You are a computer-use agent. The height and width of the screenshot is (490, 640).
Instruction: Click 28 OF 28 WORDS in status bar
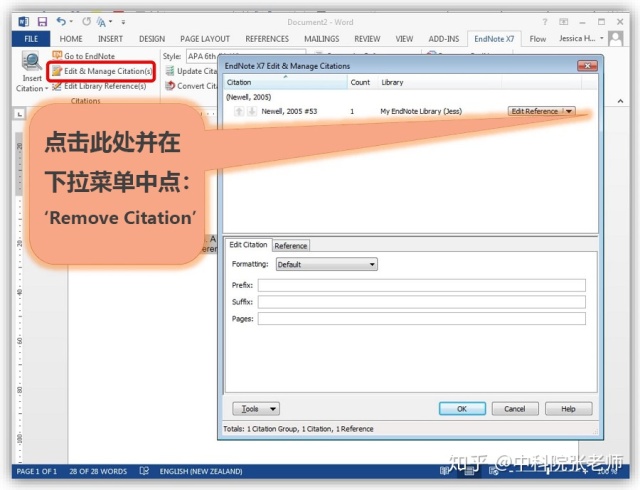[x=98, y=471]
